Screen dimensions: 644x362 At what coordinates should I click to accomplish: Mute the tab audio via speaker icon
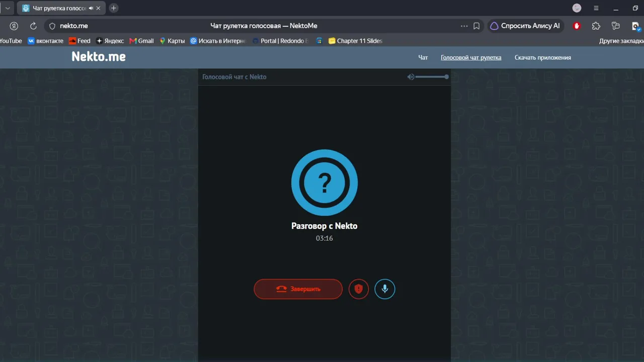91,8
